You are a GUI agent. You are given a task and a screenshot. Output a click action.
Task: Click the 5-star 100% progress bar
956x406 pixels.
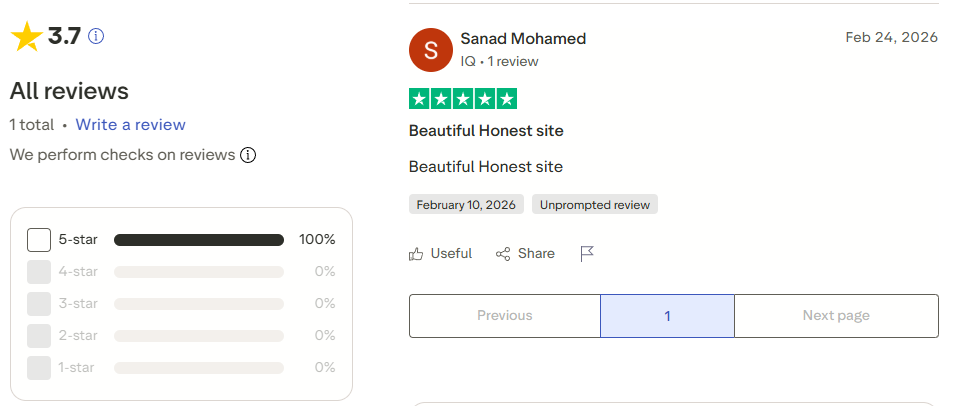coord(199,240)
